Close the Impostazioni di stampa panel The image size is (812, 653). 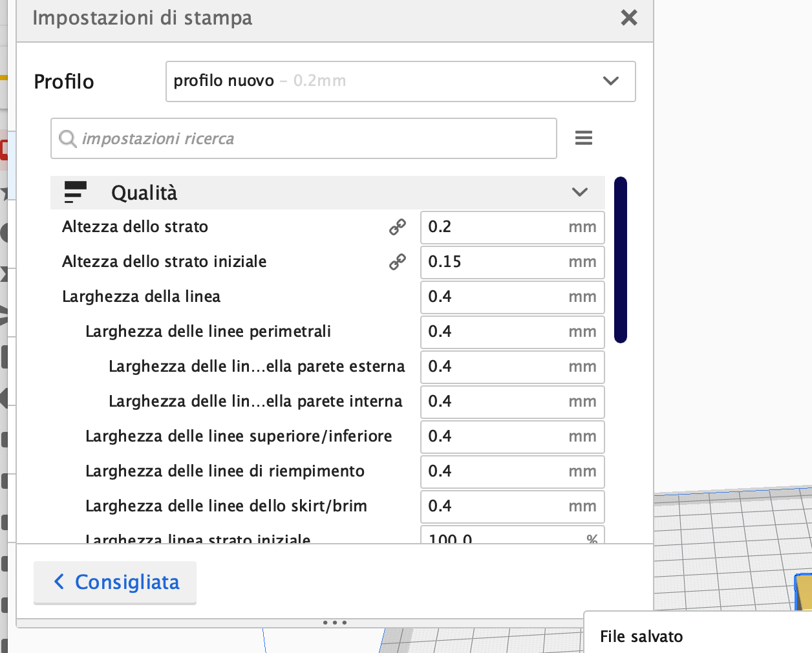(x=629, y=17)
